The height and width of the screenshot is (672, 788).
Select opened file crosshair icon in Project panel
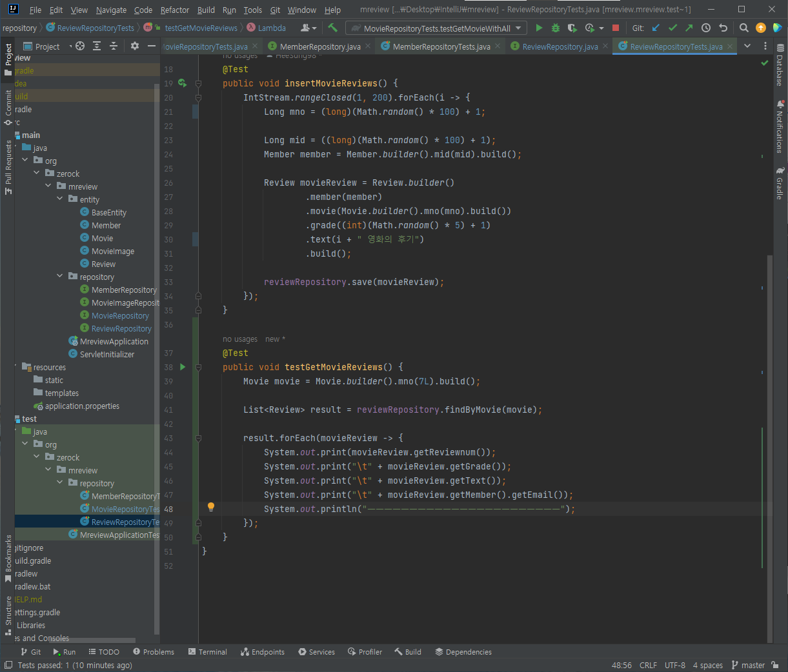tap(80, 46)
